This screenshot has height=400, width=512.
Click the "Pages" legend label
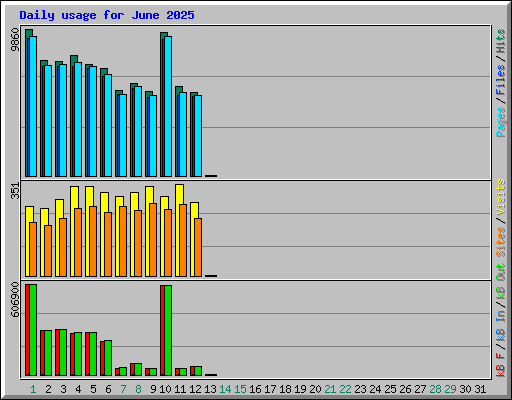[501, 122]
